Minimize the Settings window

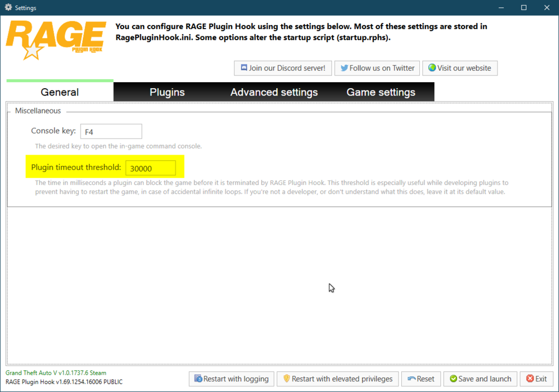(x=501, y=7)
